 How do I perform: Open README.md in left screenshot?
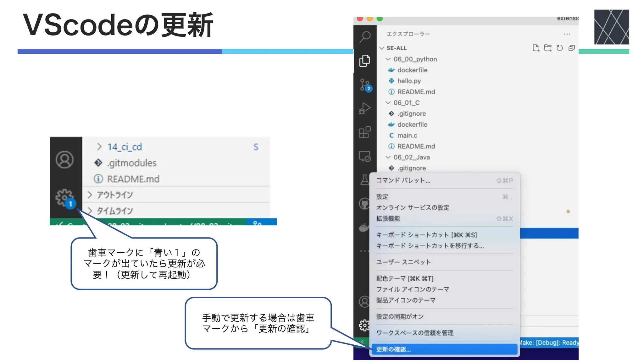pyautogui.click(x=133, y=179)
